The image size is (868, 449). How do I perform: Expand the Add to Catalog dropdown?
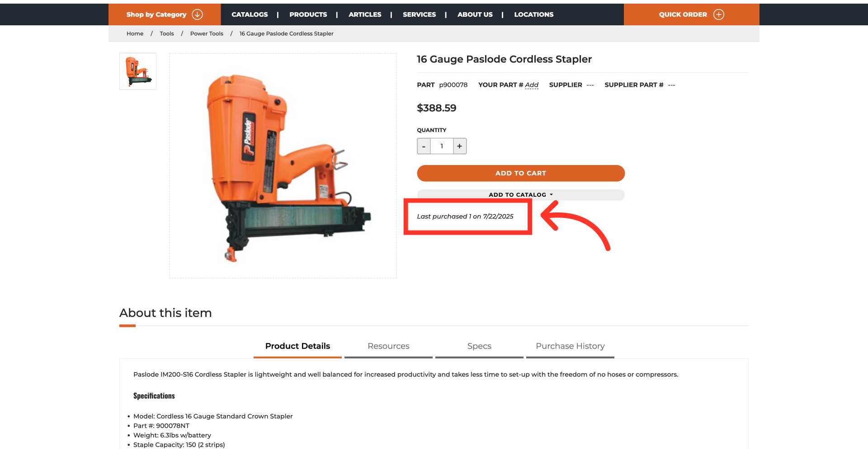tap(521, 194)
